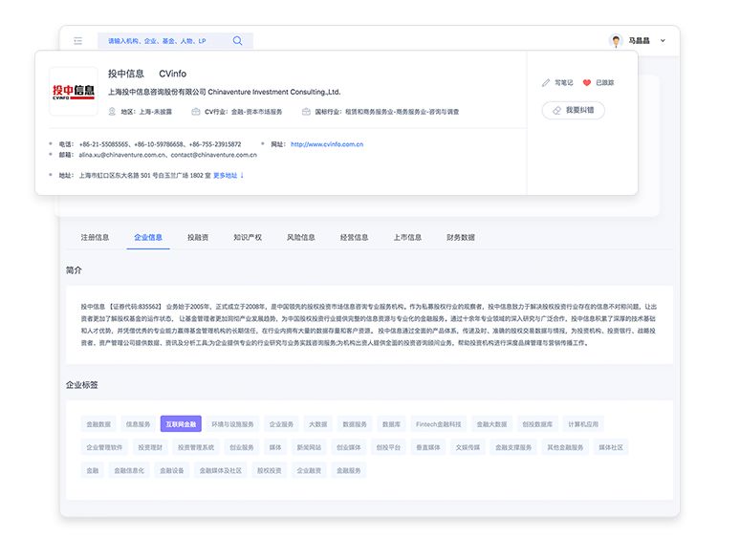The width and height of the screenshot is (740, 560).
Task: Switch to the 上市信息 tab
Action: (x=407, y=237)
